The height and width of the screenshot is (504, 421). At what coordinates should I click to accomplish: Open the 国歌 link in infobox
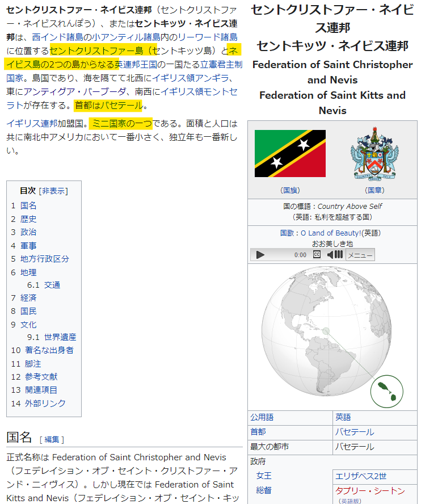click(287, 233)
